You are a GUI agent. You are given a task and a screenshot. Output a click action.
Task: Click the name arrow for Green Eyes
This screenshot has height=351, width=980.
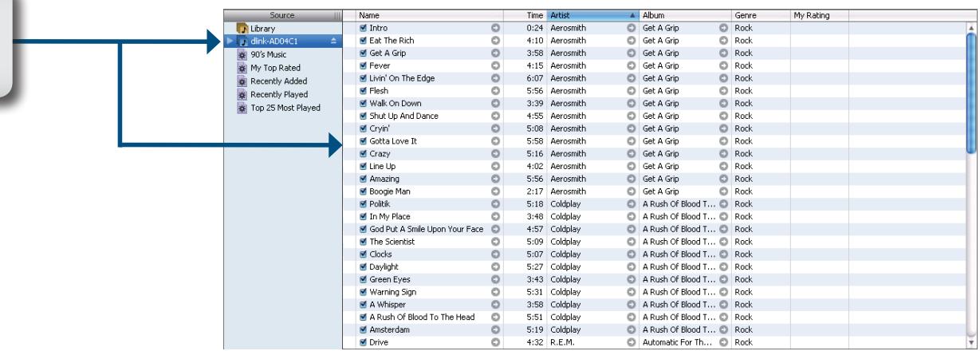496,280
